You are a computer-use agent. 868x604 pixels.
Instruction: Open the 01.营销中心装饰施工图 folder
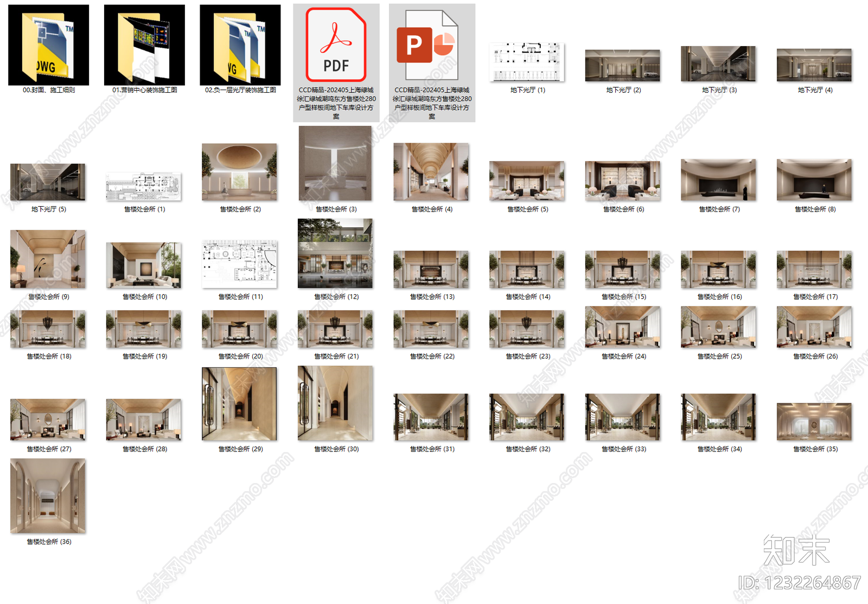click(144, 45)
